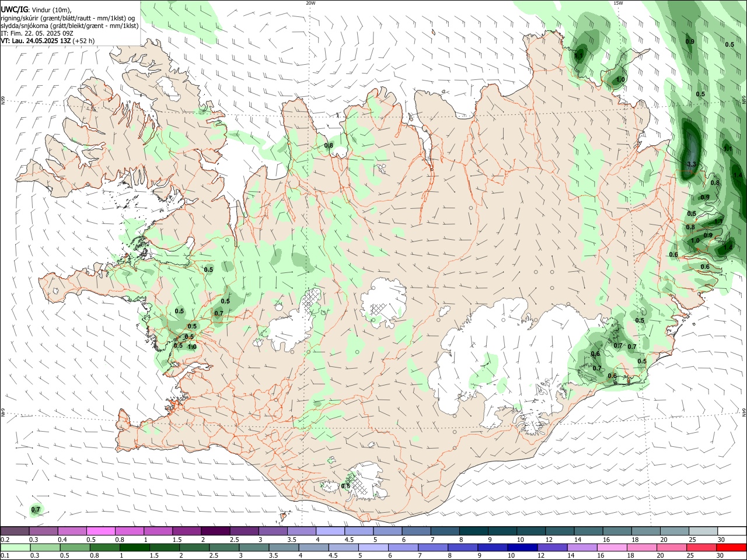Choose the darkest green swatch at 1
747x560 pixels.
coord(134,547)
